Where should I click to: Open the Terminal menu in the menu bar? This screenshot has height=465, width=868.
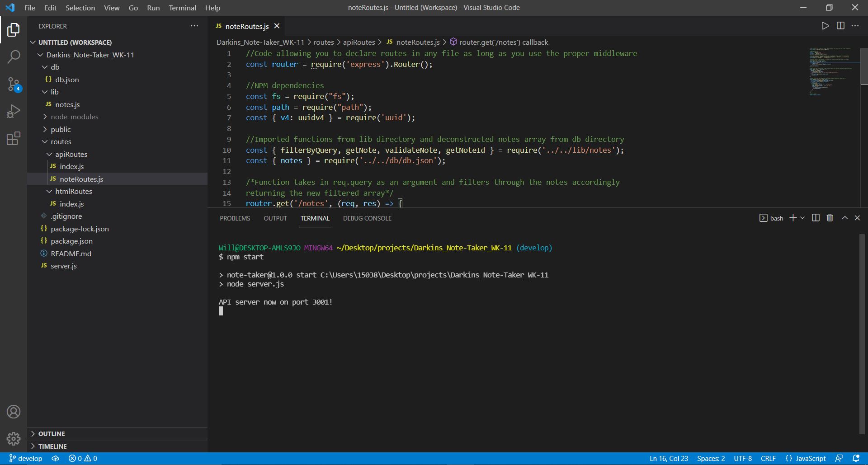coord(182,8)
